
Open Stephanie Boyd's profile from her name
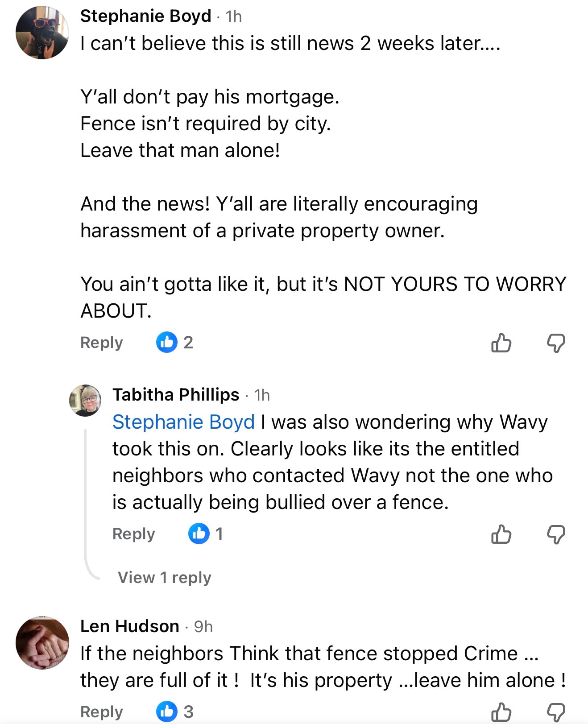click(x=145, y=16)
